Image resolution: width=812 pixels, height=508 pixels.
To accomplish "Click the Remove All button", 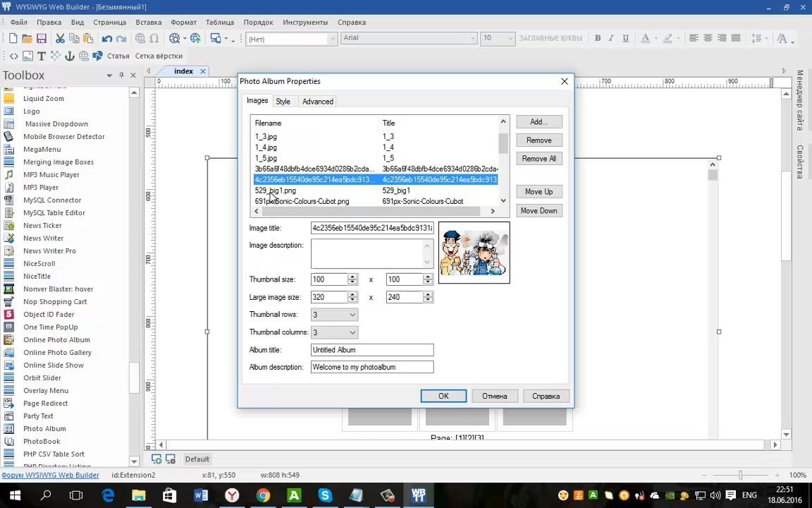I will pos(539,159).
